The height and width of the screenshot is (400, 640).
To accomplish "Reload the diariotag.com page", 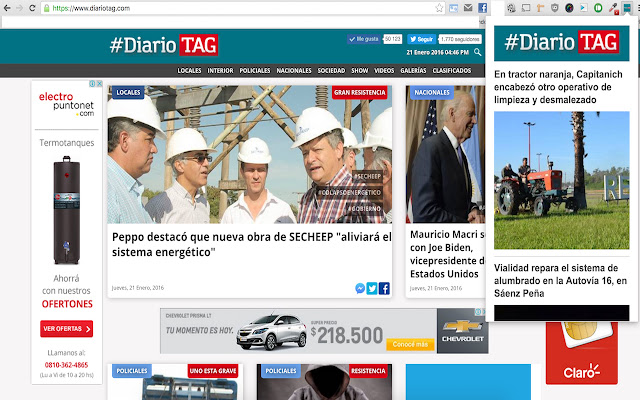I will (x=32, y=8).
